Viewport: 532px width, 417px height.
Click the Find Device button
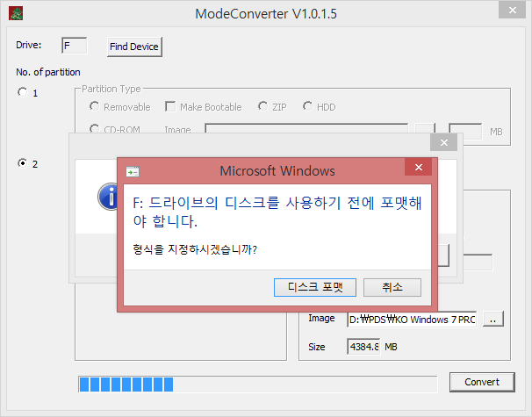pos(134,47)
